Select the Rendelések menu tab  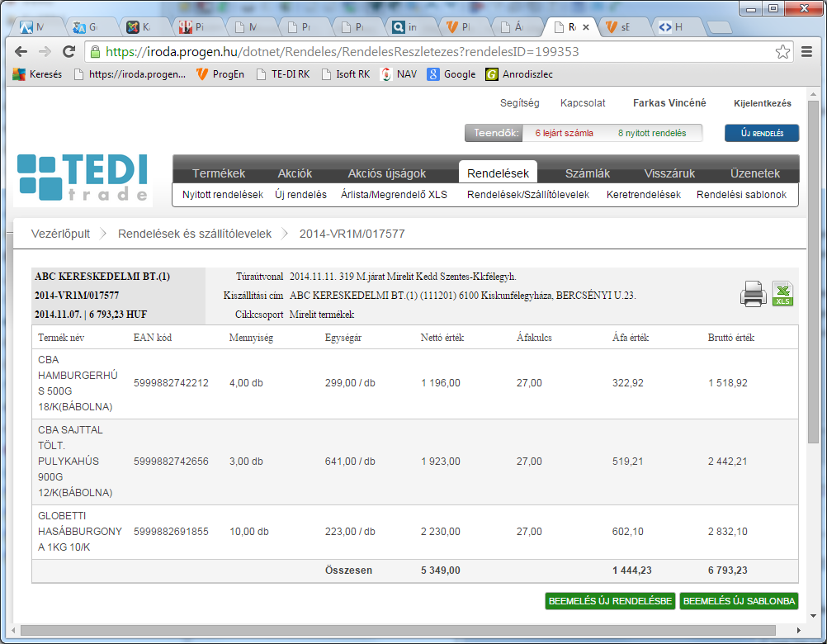point(498,173)
